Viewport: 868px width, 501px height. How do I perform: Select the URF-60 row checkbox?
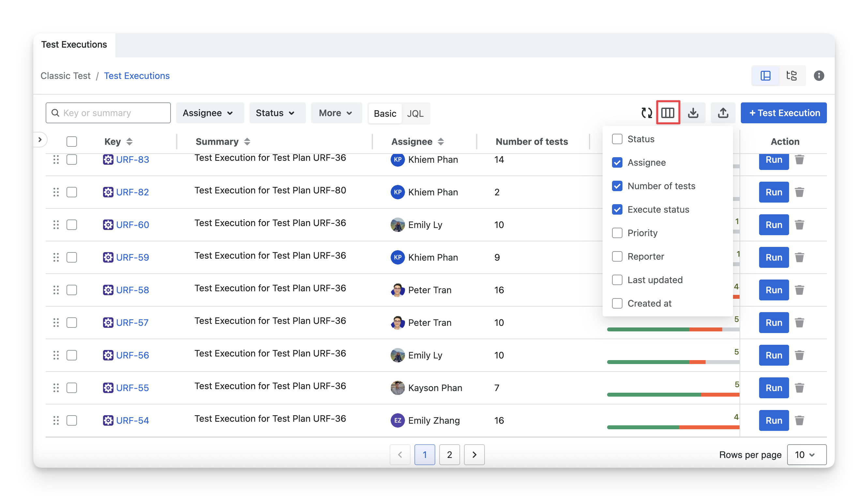72,225
